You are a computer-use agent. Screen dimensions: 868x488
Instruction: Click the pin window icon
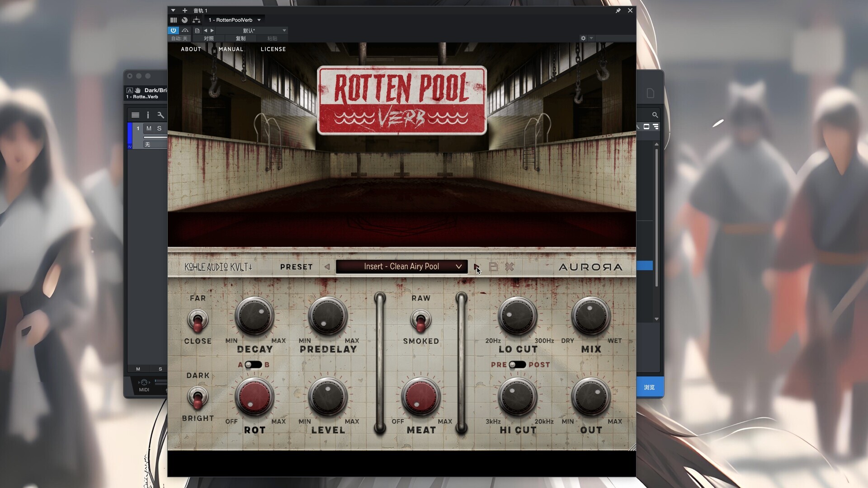click(618, 10)
